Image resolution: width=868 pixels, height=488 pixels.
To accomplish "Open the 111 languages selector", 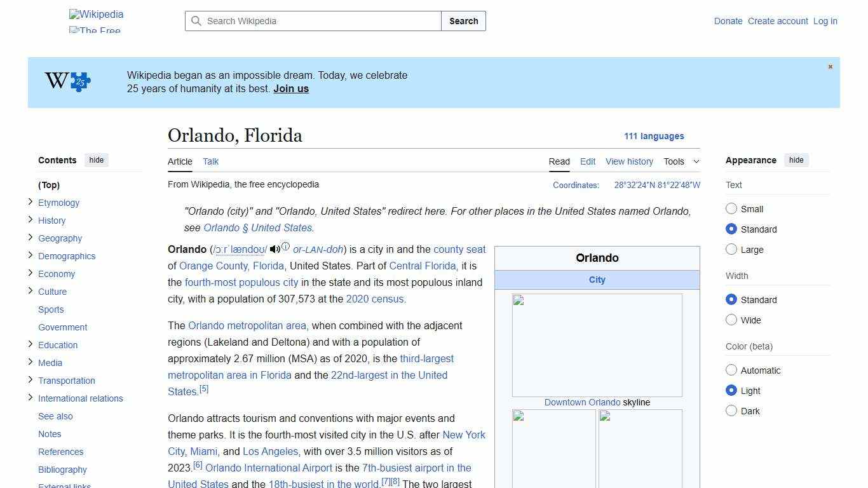I will pyautogui.click(x=654, y=136).
